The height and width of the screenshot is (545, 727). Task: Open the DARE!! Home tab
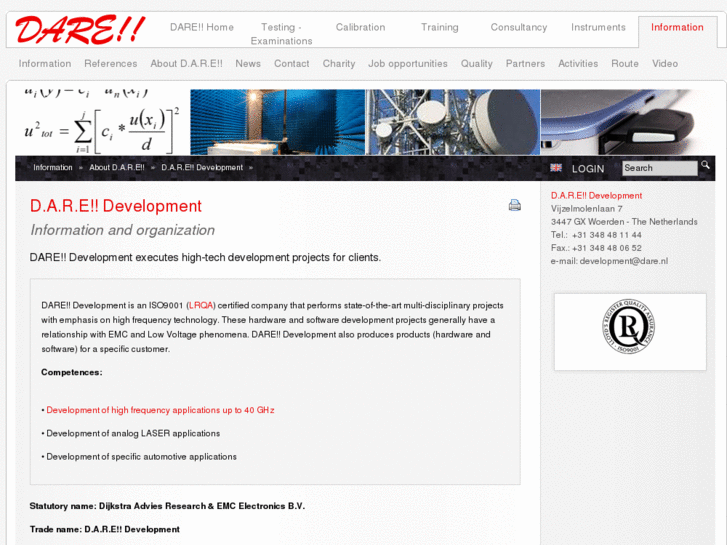pyautogui.click(x=202, y=27)
